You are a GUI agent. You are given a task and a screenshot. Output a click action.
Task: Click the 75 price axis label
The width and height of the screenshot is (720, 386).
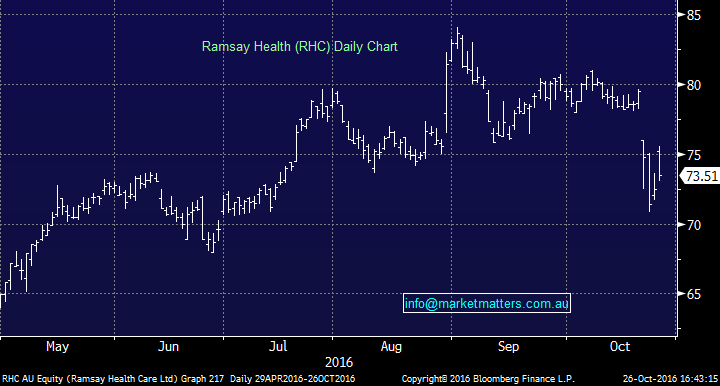point(694,155)
